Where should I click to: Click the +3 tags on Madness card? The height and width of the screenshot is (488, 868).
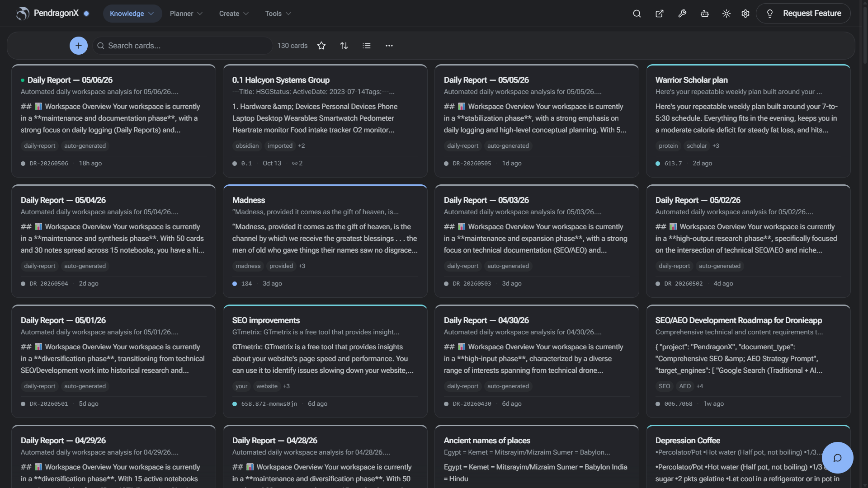(302, 266)
